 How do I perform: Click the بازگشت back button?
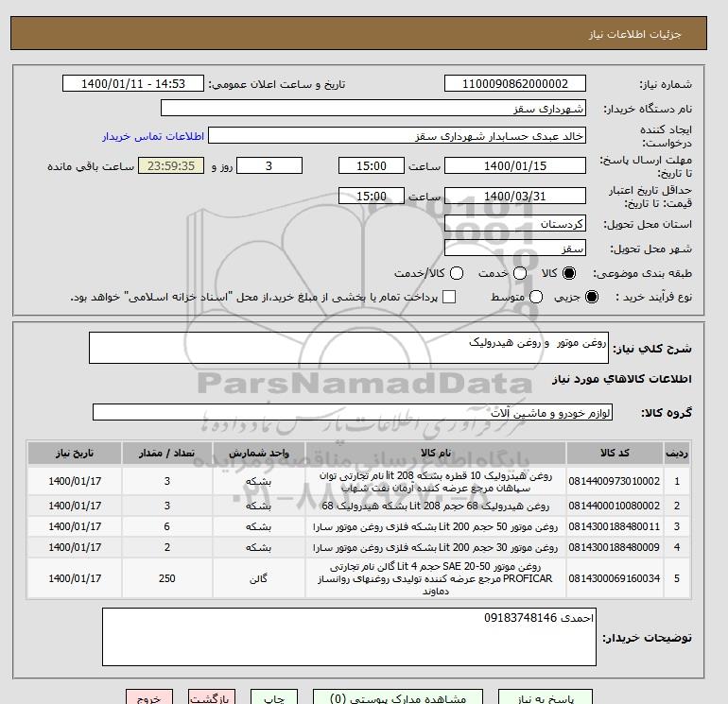212,698
